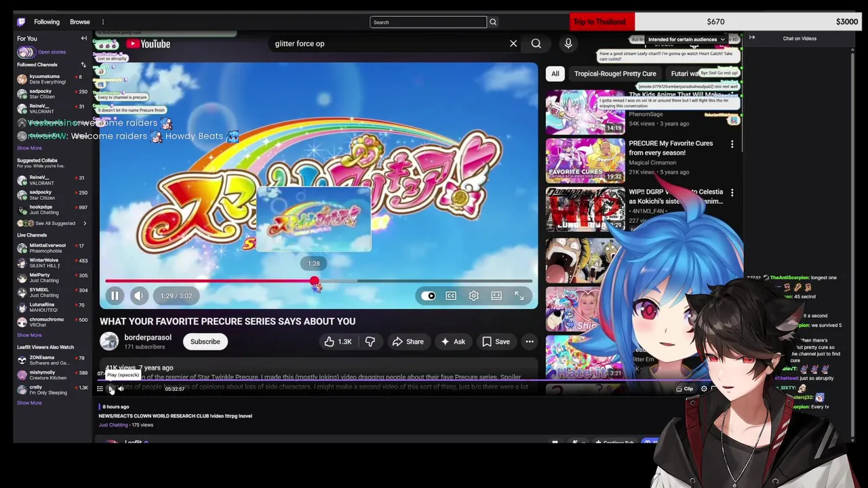Open the 19:32 Favorite Cures thumbnail
The image size is (868, 488).
(585, 161)
